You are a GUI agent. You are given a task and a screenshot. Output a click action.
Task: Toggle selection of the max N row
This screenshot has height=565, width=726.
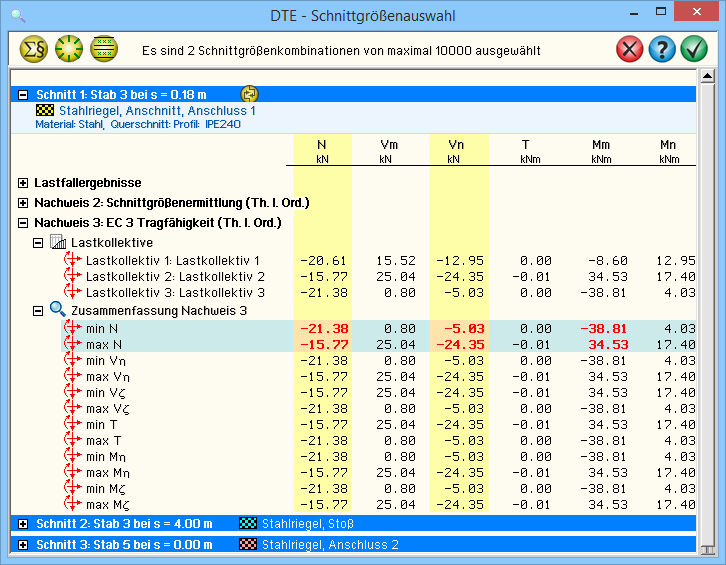pyautogui.click(x=72, y=345)
